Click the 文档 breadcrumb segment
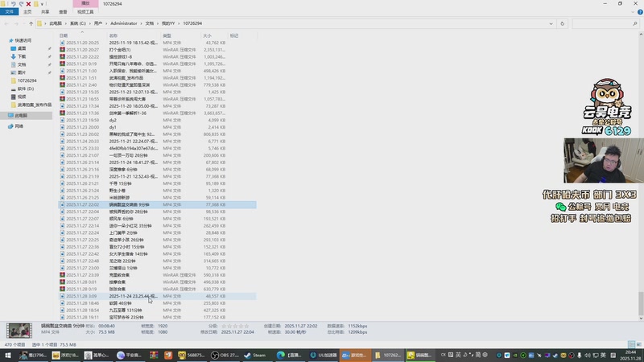Viewport: 644px width, 362px height. point(150,24)
